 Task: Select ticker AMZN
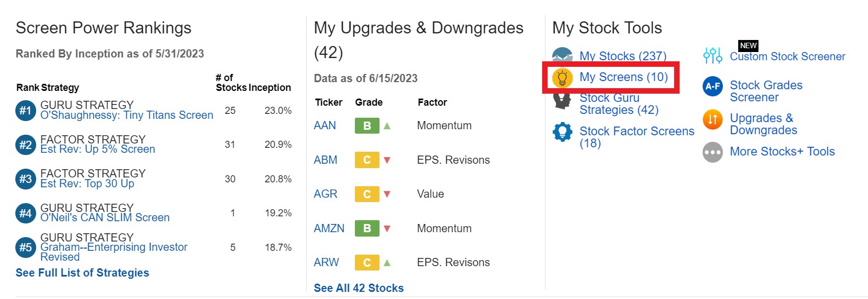pyautogui.click(x=329, y=228)
